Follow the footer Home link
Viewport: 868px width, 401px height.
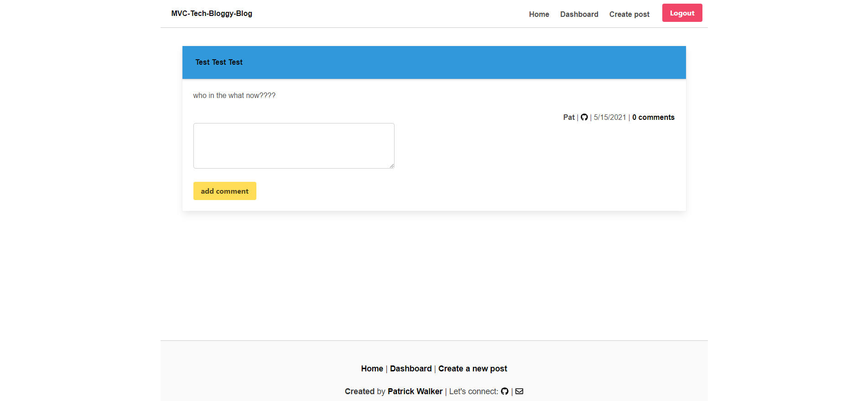tap(372, 369)
